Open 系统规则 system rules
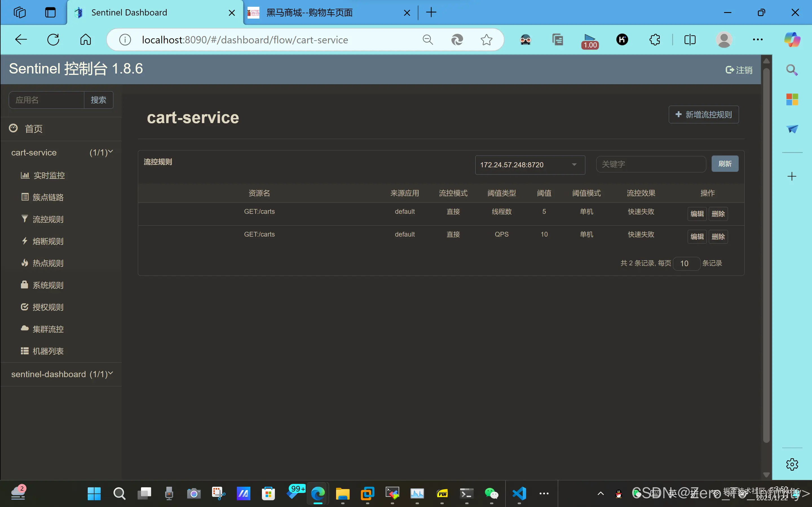The image size is (812, 507). pos(48,285)
